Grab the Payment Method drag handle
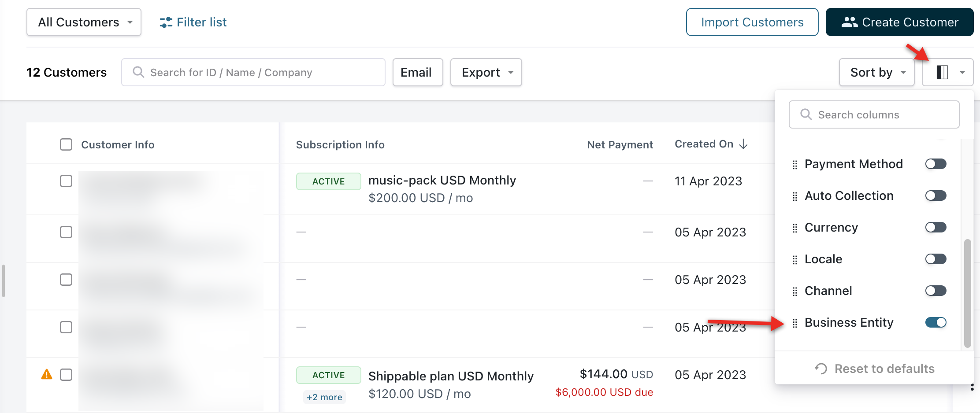980x413 pixels. point(794,165)
